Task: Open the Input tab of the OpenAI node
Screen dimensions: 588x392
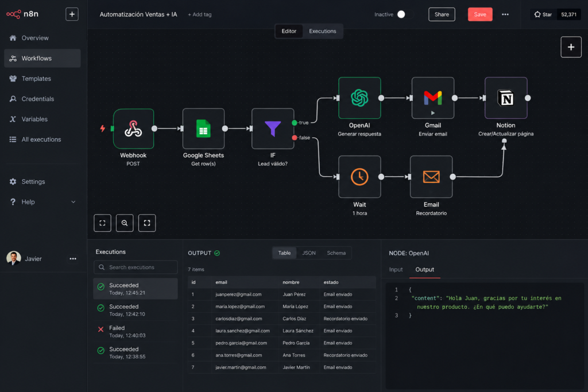Action: 396,269
